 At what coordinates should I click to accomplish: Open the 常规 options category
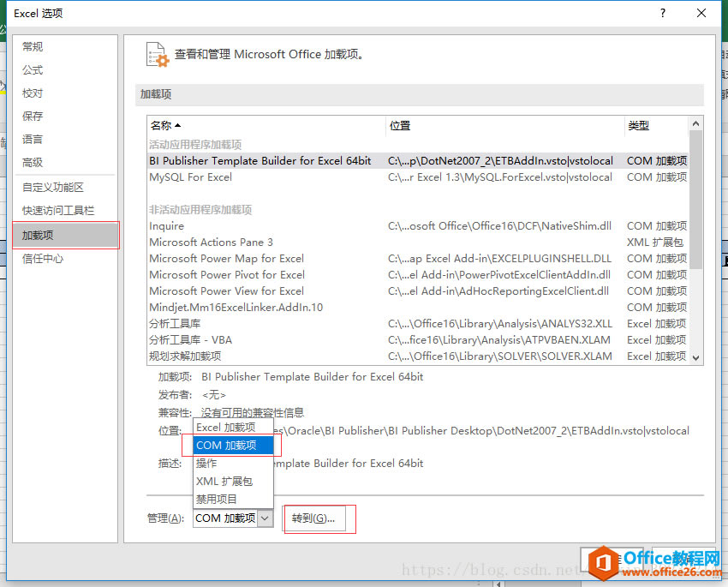pos(33,46)
